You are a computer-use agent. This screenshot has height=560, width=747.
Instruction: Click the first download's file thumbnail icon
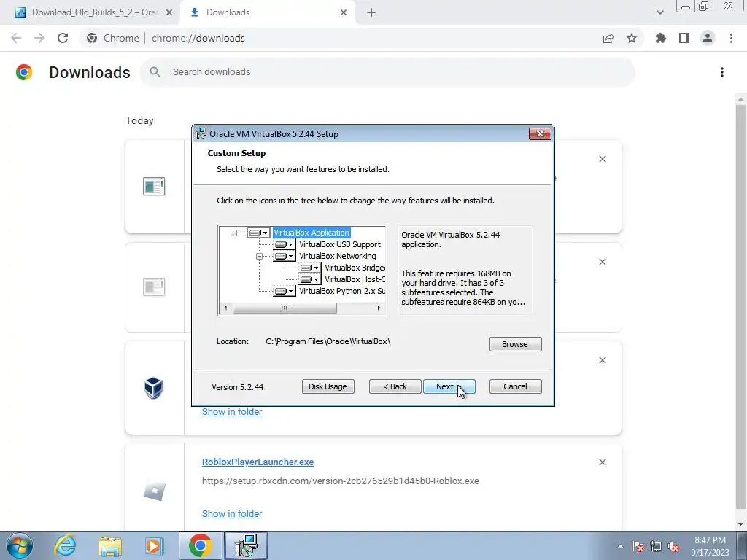(154, 186)
